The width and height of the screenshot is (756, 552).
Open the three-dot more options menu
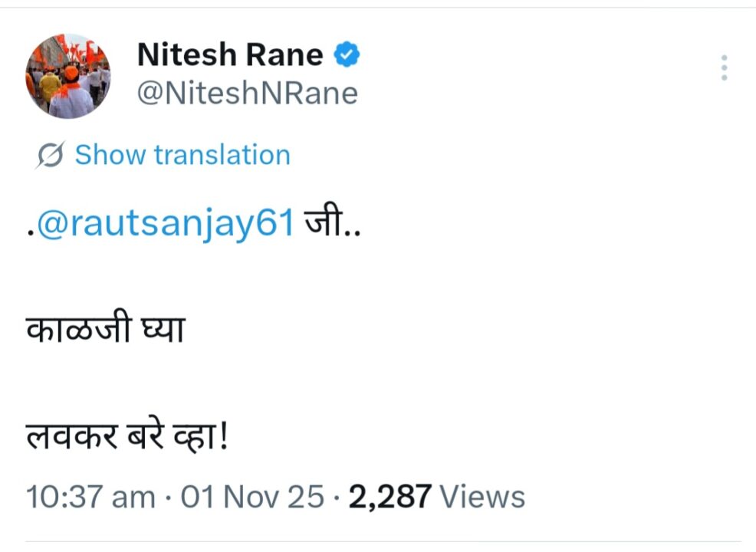point(724,68)
